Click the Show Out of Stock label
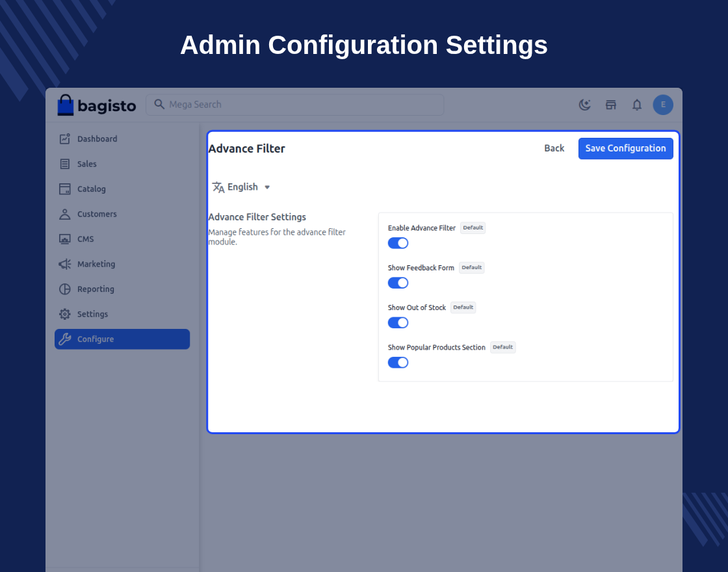 417,308
